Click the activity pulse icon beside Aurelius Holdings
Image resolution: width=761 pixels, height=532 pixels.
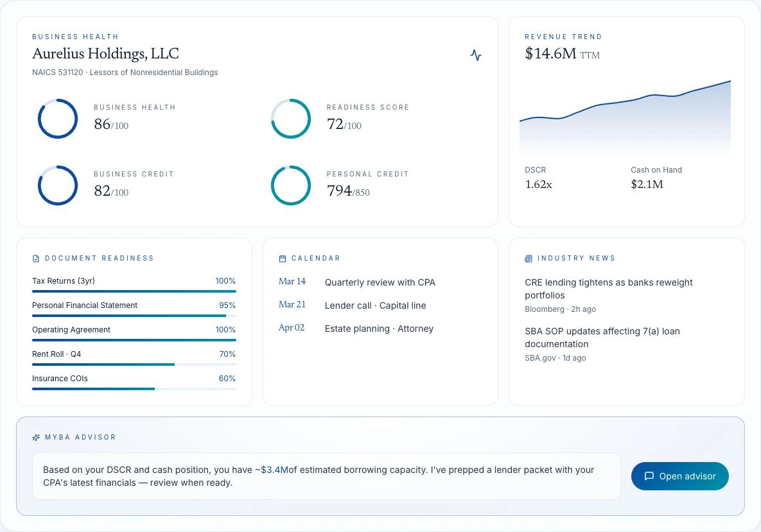click(x=476, y=55)
